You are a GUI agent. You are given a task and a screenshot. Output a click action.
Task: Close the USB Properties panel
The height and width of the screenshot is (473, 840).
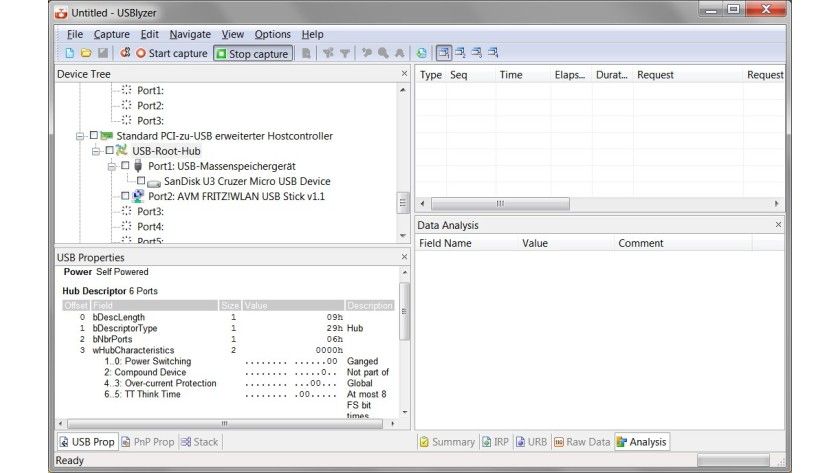coord(404,257)
